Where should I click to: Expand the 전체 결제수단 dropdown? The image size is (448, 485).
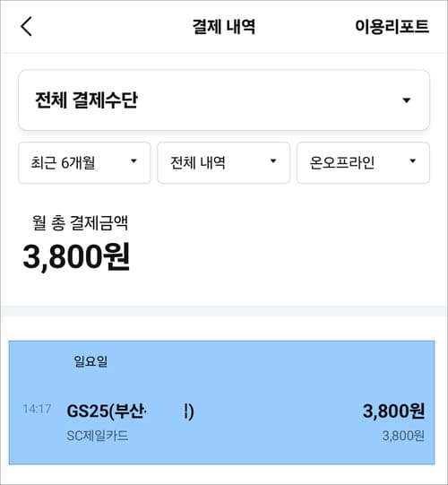[224, 100]
